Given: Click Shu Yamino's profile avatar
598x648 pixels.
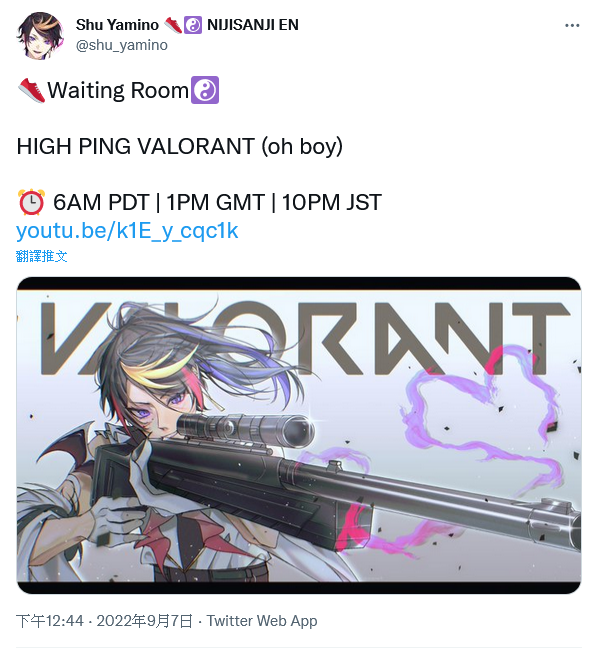Looking at the screenshot, I should coord(40,36).
